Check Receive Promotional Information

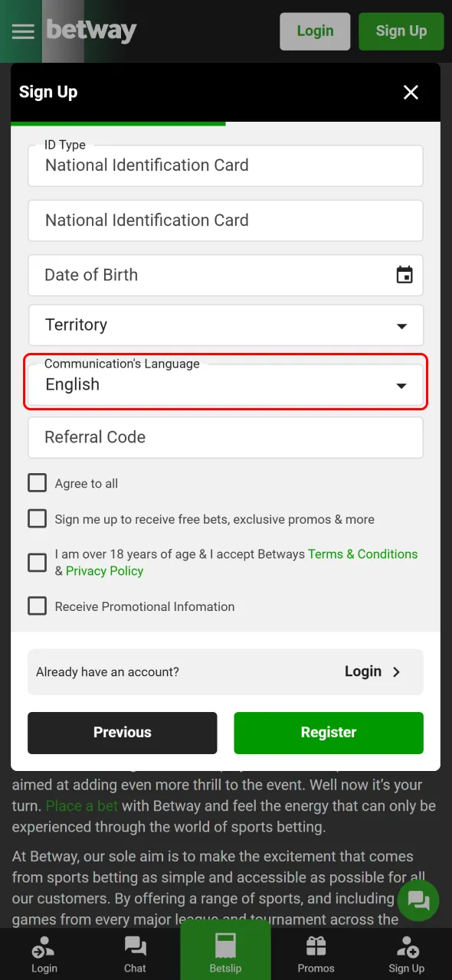(x=37, y=606)
